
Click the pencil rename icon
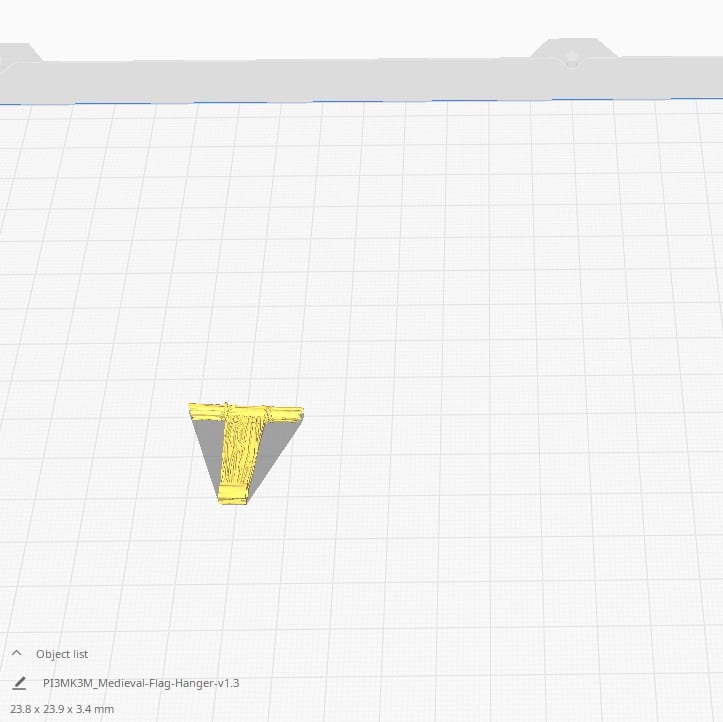19,683
